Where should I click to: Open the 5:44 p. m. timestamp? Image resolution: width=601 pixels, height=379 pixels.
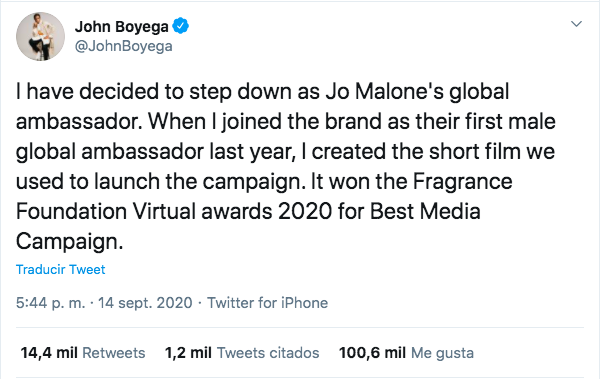pyautogui.click(x=50, y=303)
